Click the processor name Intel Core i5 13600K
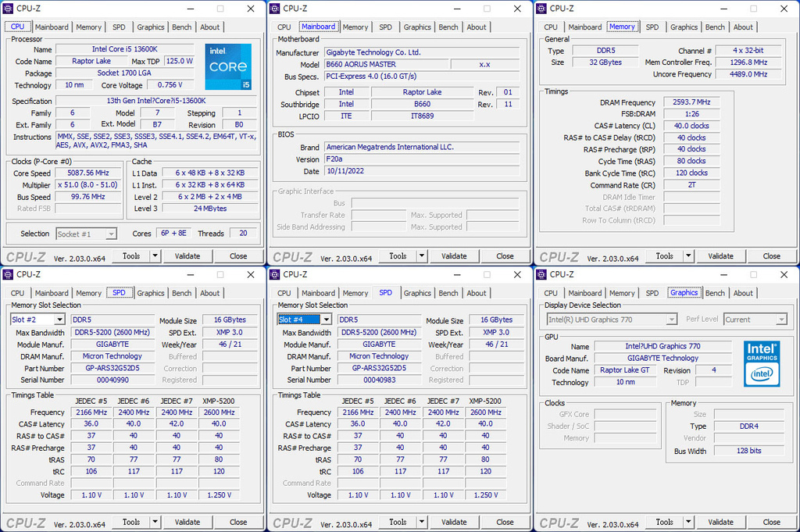This screenshot has height=532, width=800. coord(124,49)
